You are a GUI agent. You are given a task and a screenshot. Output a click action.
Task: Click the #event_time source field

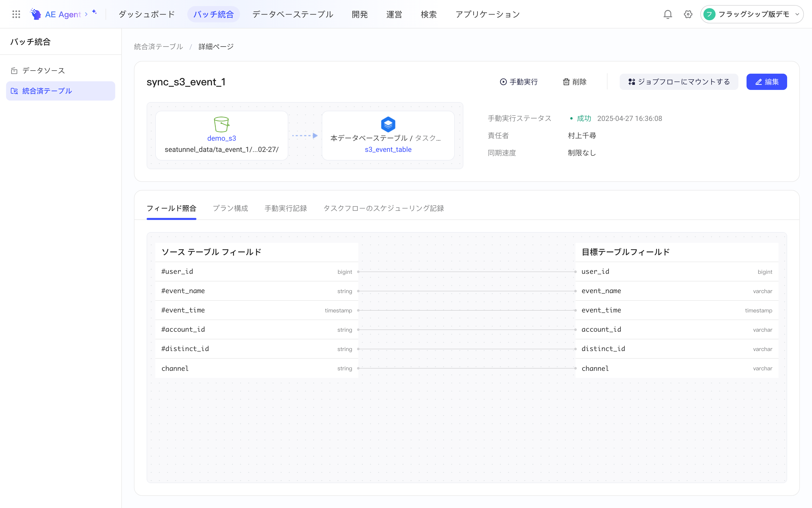tap(257, 310)
